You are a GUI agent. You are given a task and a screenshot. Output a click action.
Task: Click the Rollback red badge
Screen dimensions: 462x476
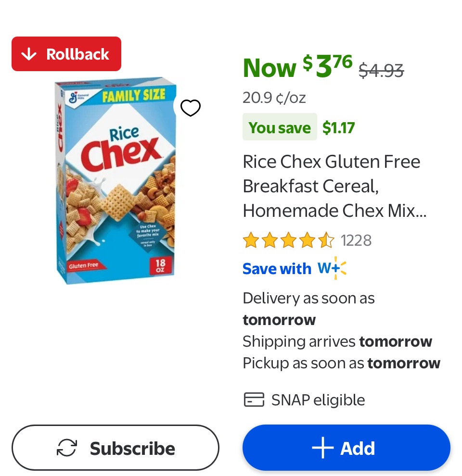click(x=66, y=54)
